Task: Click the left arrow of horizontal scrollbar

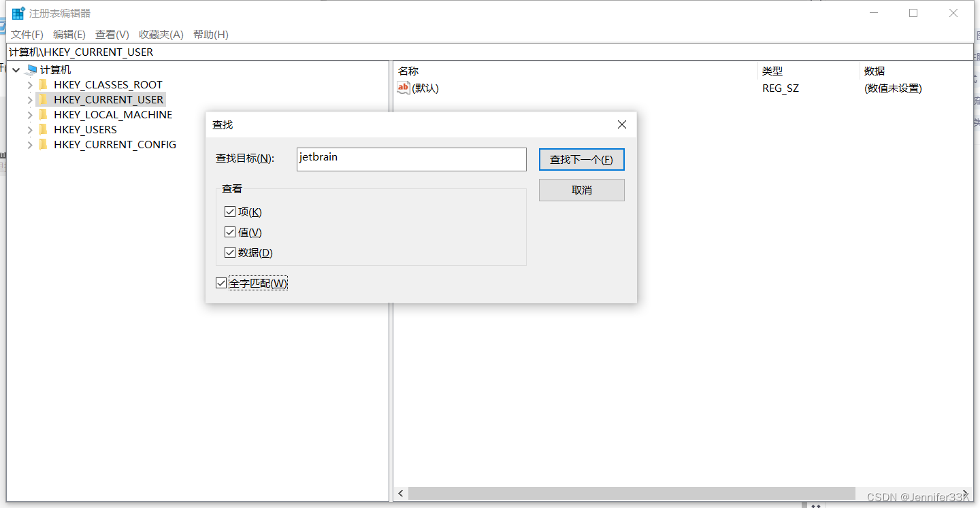Action: [401, 493]
